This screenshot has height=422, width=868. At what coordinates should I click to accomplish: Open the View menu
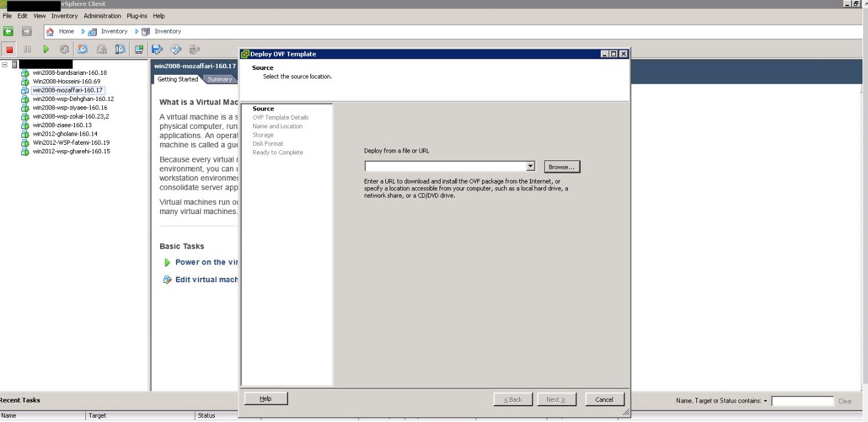[x=40, y=16]
